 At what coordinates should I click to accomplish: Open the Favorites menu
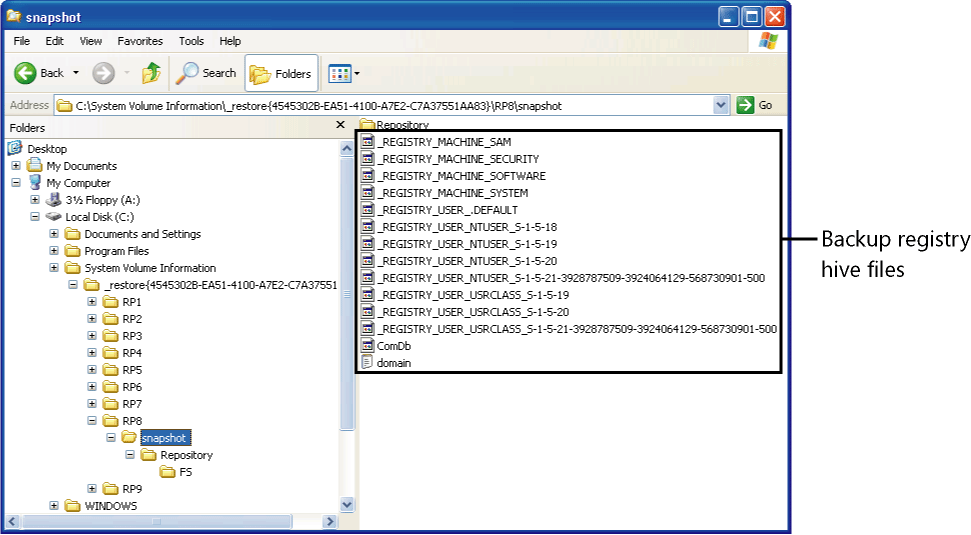pos(140,41)
